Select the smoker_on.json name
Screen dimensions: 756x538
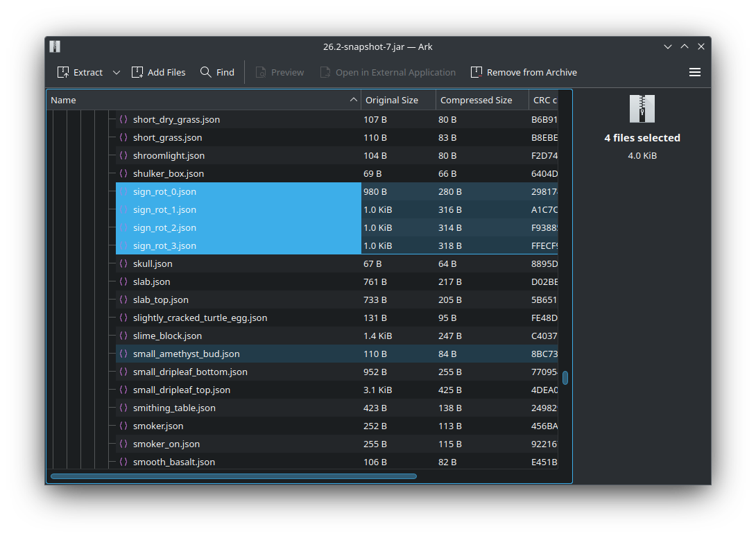[x=166, y=444]
